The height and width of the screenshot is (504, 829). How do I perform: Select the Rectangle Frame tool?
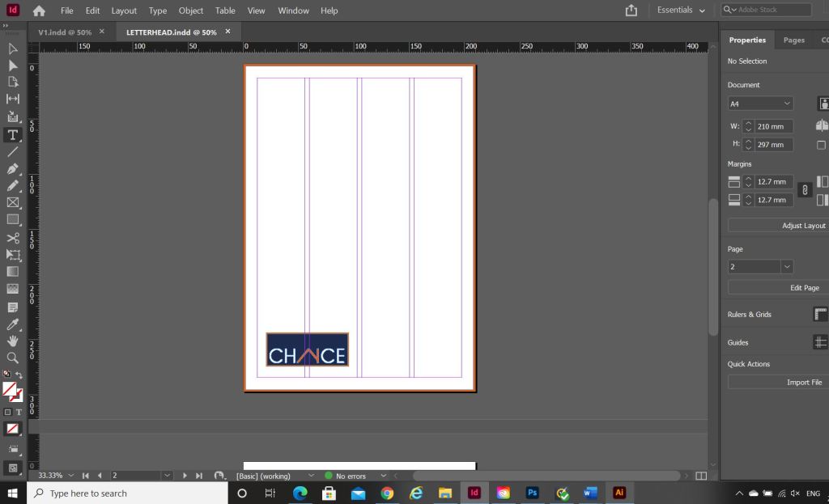point(13,202)
